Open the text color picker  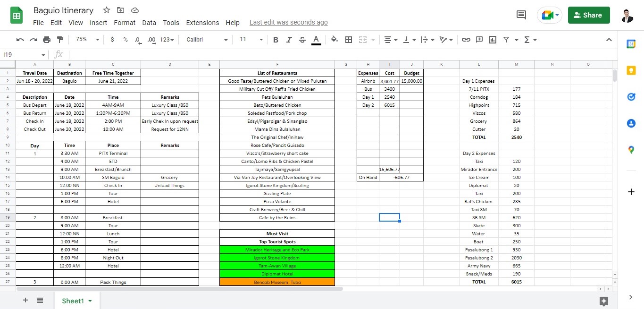[x=316, y=40]
